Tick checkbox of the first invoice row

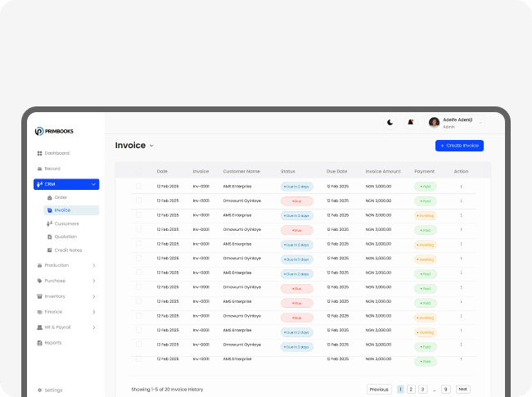[138, 187]
